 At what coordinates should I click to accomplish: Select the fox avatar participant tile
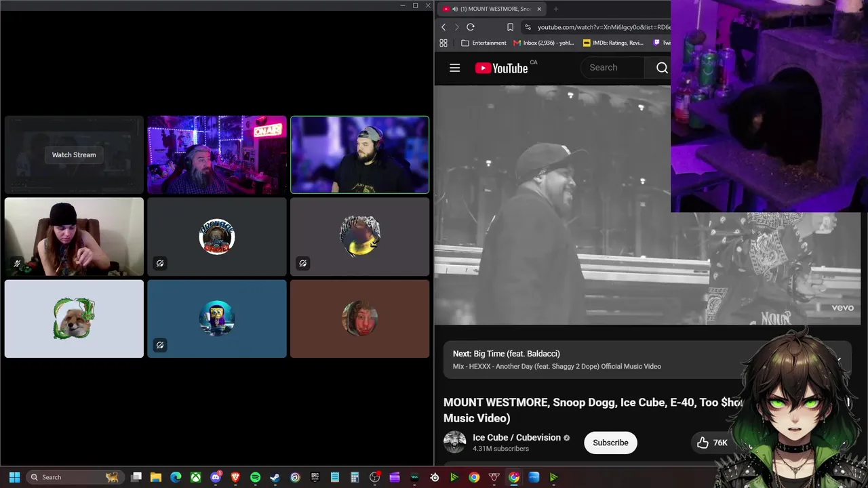[x=74, y=319]
